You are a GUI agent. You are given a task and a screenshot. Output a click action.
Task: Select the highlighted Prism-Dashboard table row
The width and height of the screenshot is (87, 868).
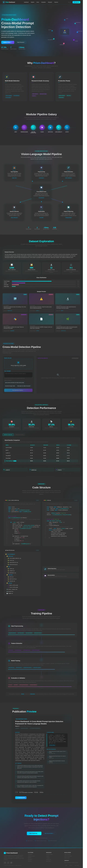(41, 461)
